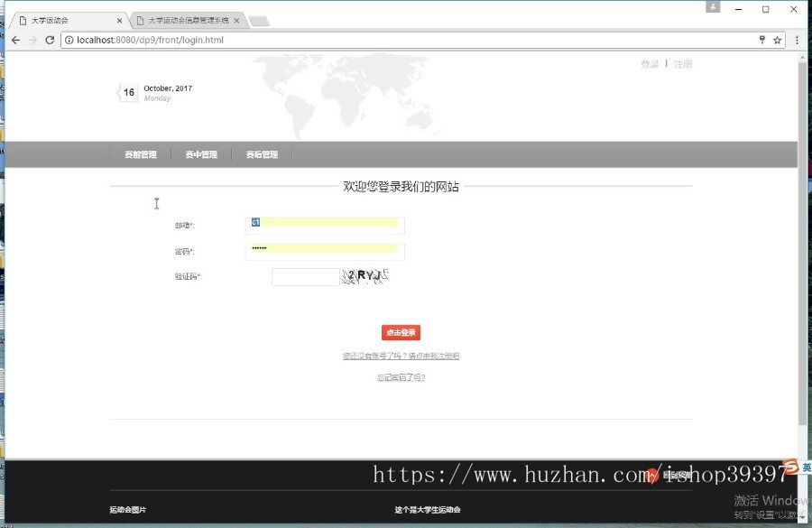Go back with the browser back arrow
This screenshot has height=528, width=812.
tap(15, 40)
